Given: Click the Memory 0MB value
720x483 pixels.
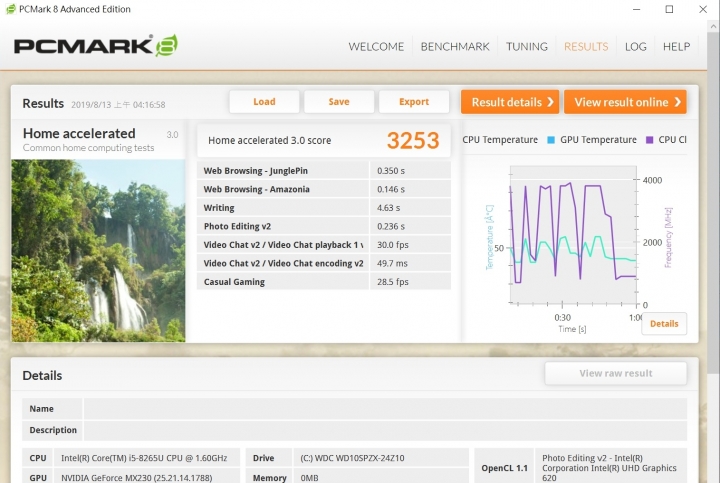Looking at the screenshot, I should coord(309,477).
